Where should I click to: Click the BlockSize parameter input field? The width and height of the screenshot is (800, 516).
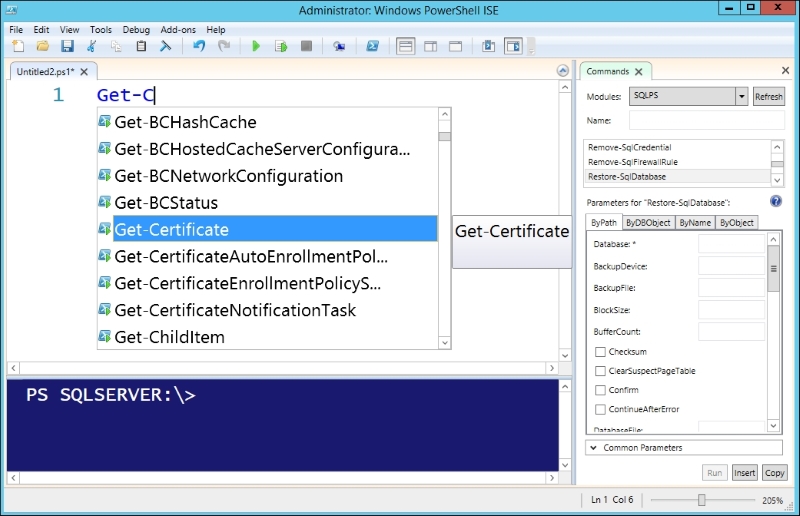coord(732,310)
